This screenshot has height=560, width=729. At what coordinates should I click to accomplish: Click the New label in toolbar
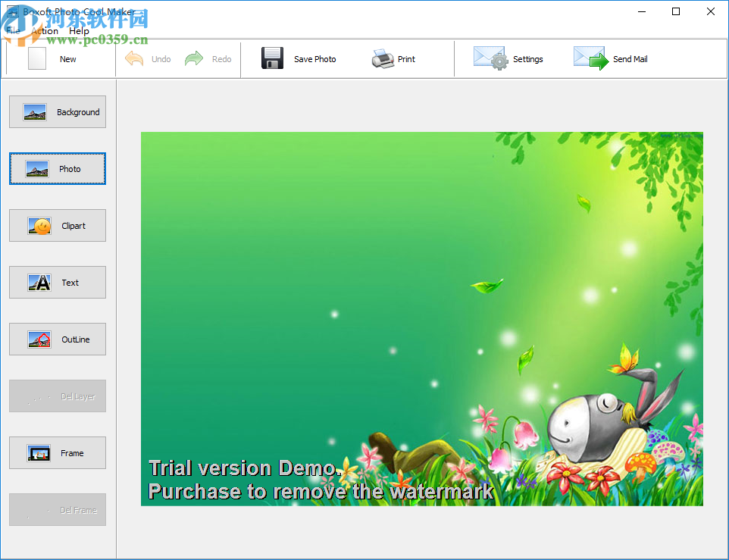click(x=68, y=59)
